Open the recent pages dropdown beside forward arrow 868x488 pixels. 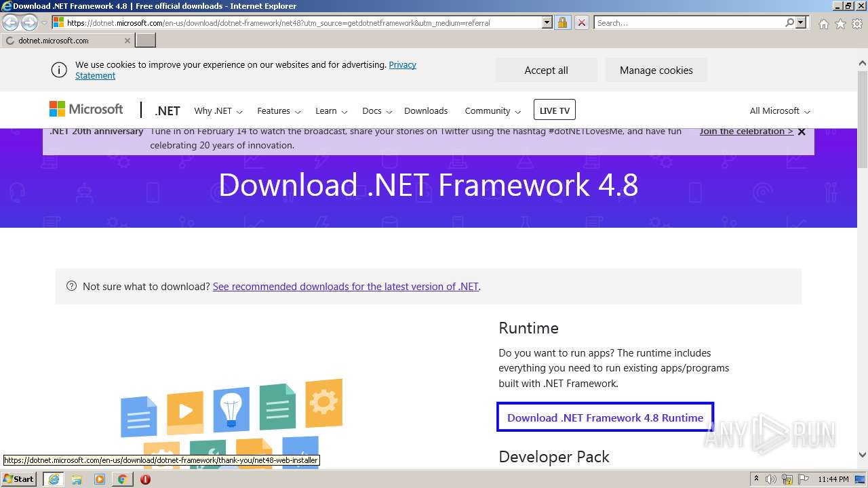pos(44,23)
